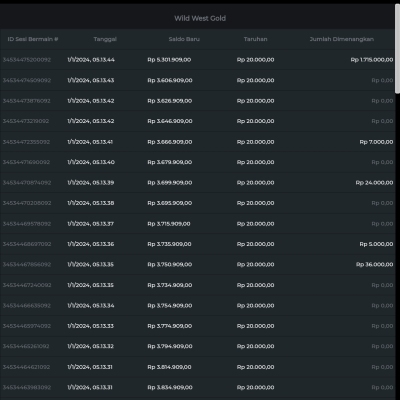Click session ID 34534463983092
This screenshot has width=400, height=400.
27,387
